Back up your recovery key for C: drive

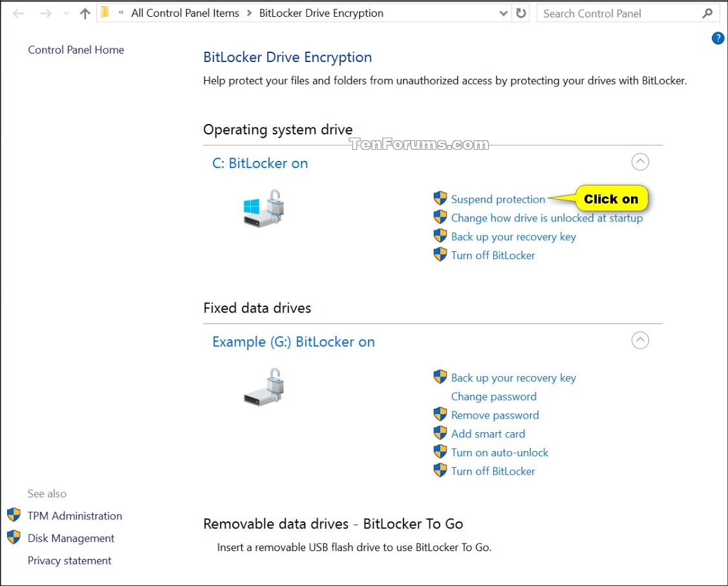pos(513,236)
